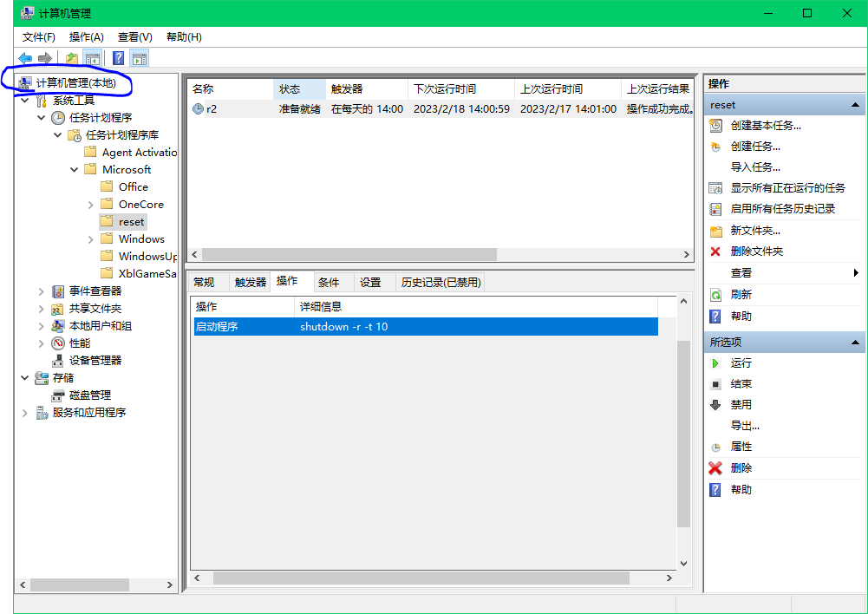Select the XblGameSave folder
Image resolution: width=868 pixels, height=614 pixels.
click(x=147, y=273)
